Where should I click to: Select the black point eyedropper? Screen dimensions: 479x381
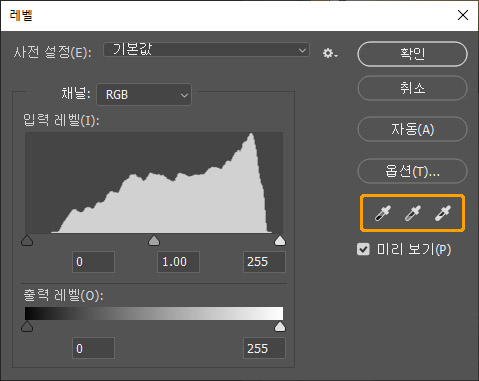[383, 213]
